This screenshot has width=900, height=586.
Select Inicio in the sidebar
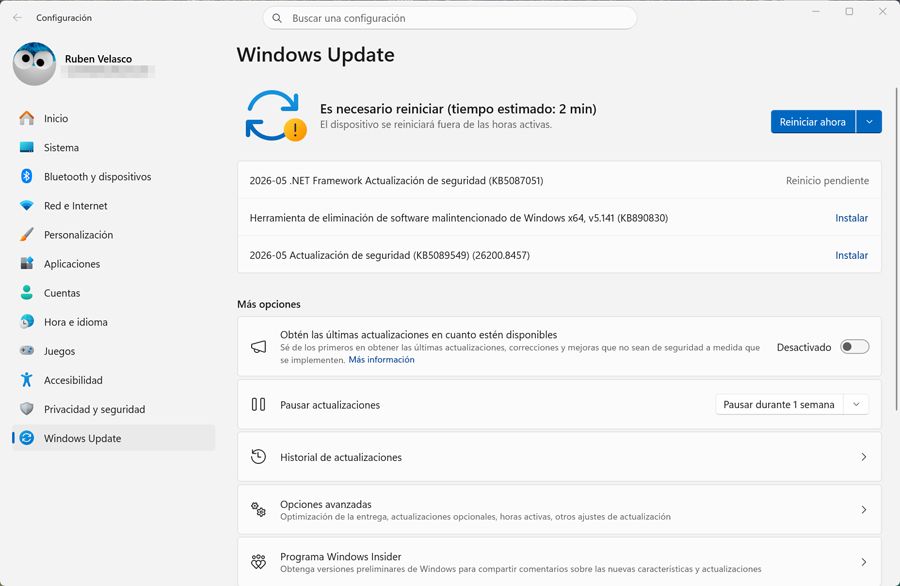114,118
